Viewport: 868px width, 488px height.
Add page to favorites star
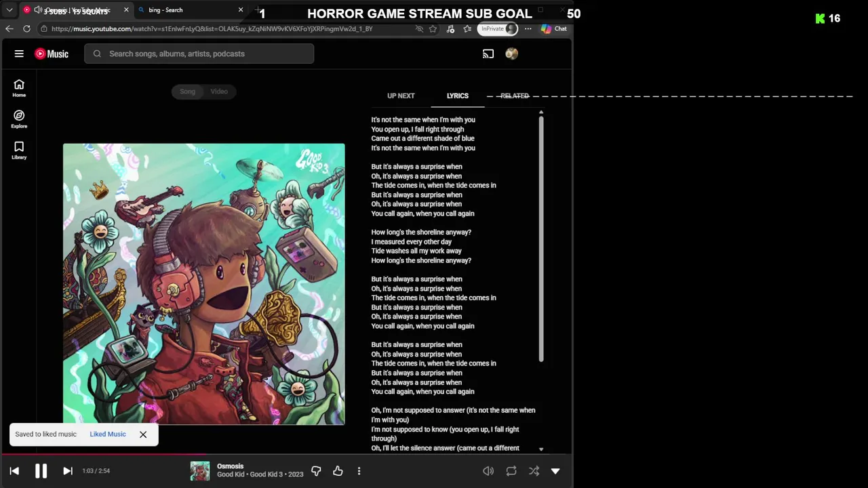click(433, 28)
